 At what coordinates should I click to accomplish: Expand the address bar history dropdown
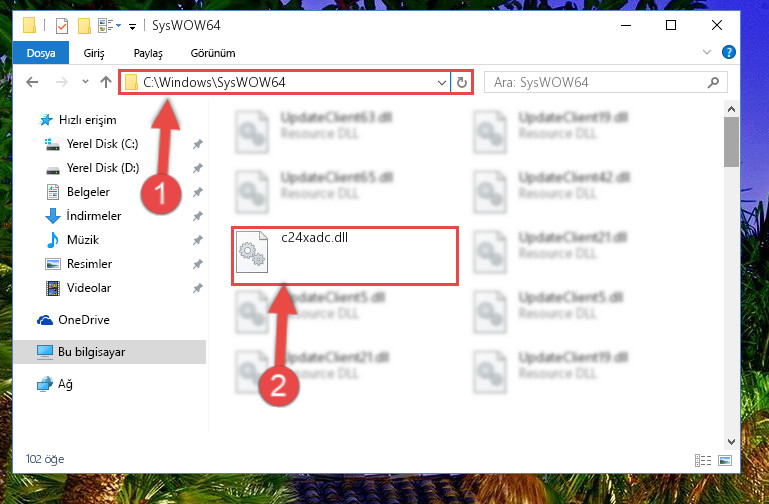(x=441, y=82)
